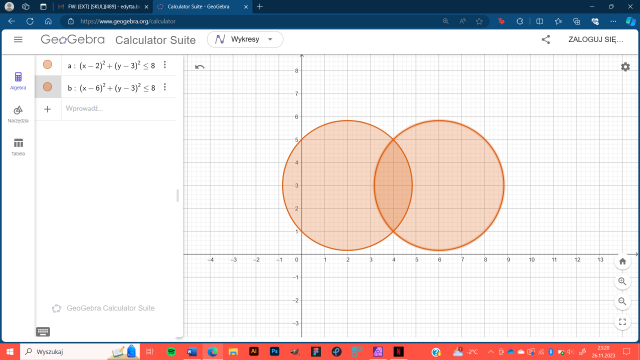The image size is (640, 360).
Task: Open the Narzędzia tools panel
Action: point(18,114)
